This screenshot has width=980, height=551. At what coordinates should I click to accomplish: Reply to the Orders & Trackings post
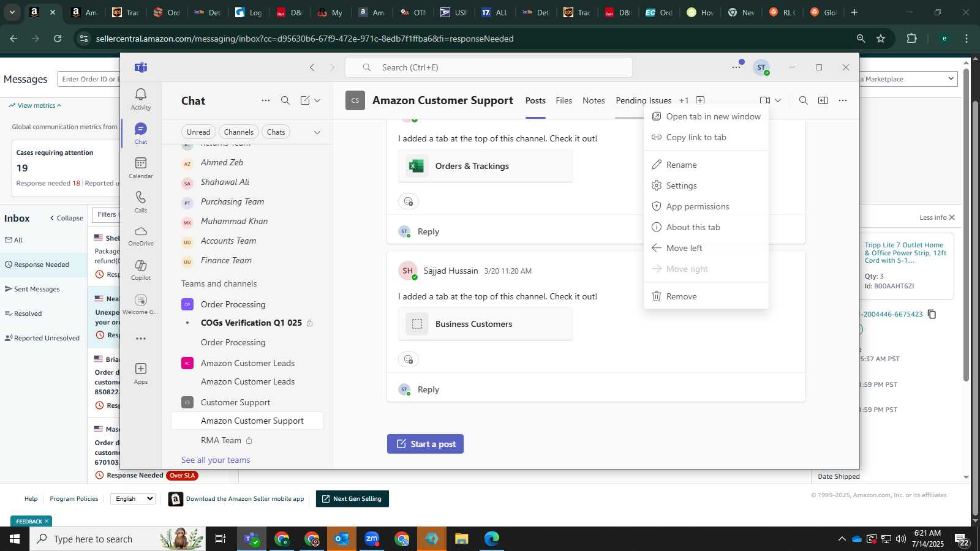pyautogui.click(x=428, y=231)
